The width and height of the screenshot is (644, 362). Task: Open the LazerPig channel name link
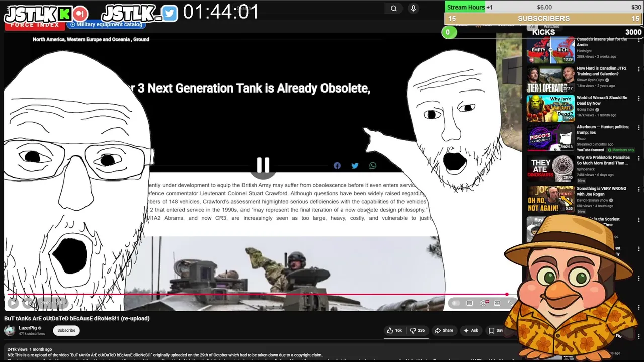pos(28,328)
